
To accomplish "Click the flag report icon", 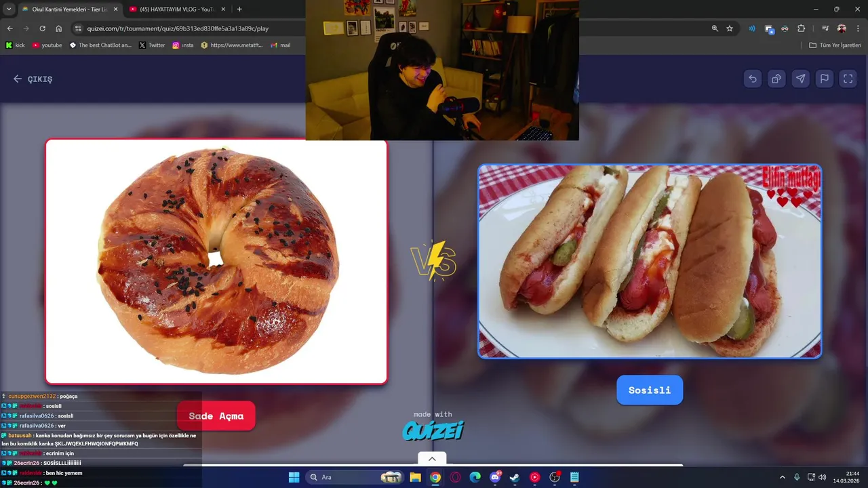I will tap(824, 79).
